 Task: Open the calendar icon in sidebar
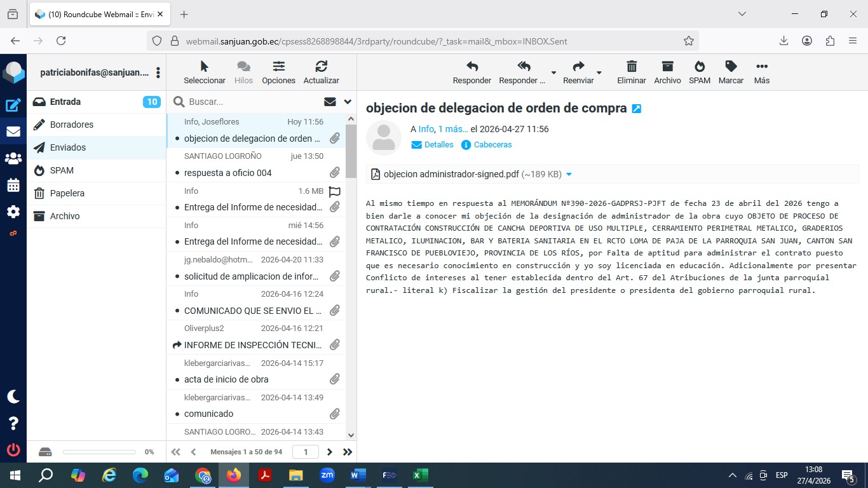point(13,186)
